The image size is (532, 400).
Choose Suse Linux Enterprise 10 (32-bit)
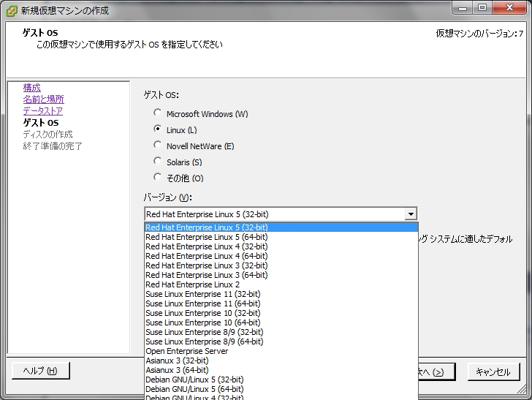(x=281, y=313)
